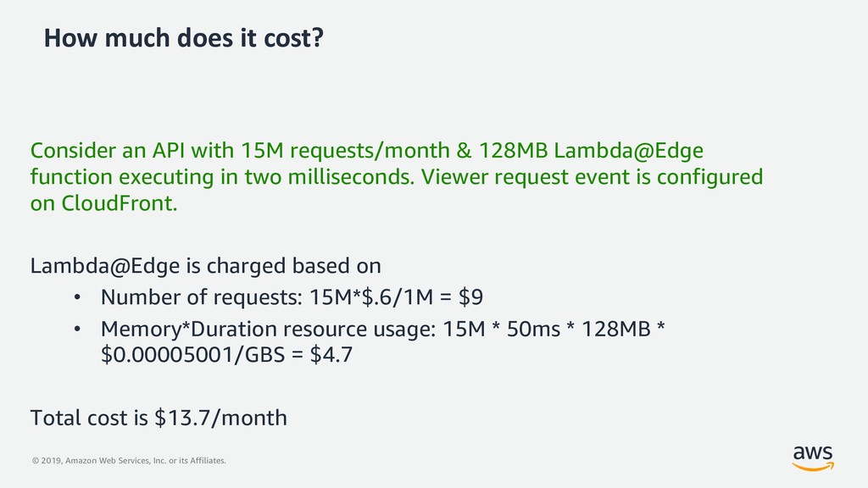
Task: Click the 'Number of requests' bullet point
Action: (x=292, y=297)
